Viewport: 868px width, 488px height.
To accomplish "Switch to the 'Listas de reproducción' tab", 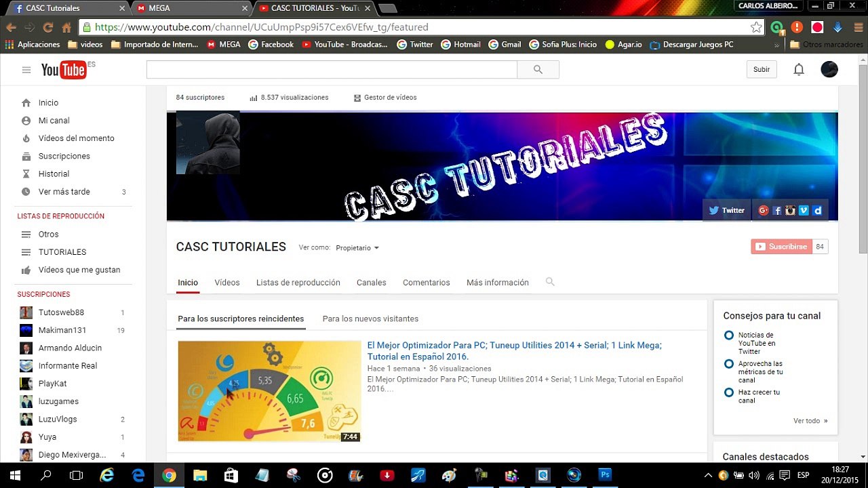I will 298,283.
